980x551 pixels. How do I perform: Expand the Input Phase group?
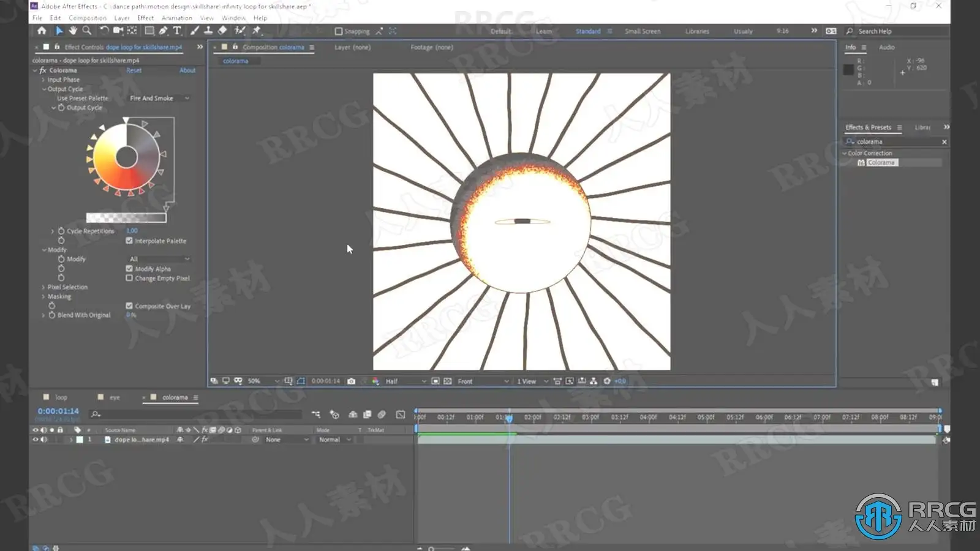[43, 80]
